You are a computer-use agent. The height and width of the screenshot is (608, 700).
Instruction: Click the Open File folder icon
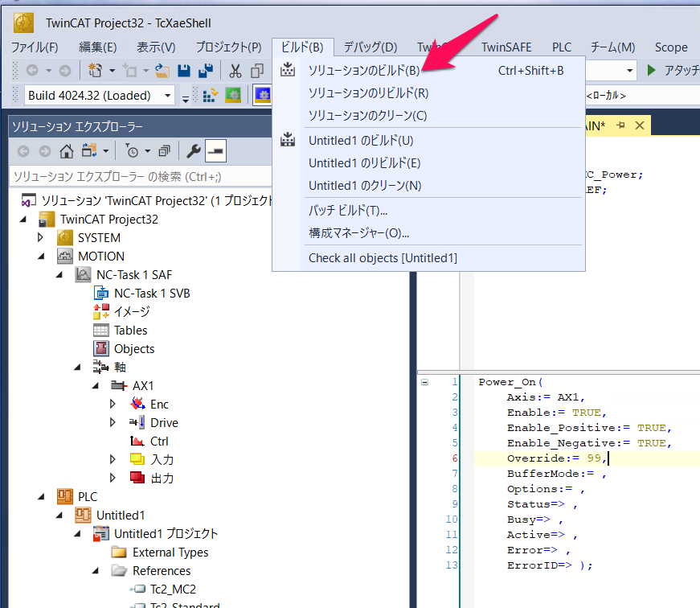click(x=162, y=70)
